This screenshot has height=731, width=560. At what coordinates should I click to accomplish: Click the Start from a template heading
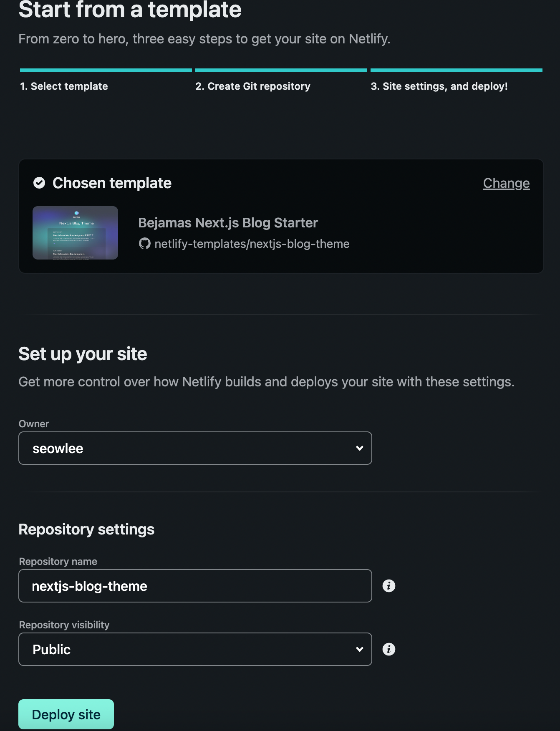point(130,10)
